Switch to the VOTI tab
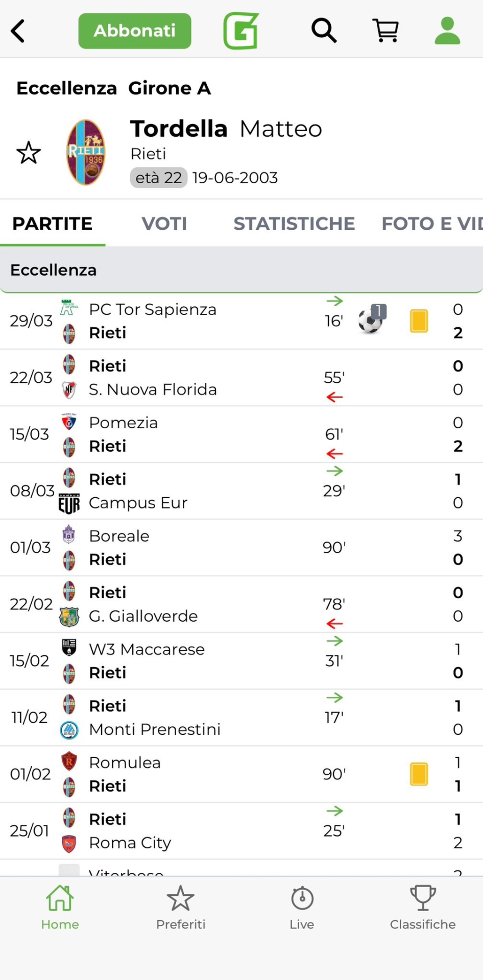The height and width of the screenshot is (980, 483). [x=164, y=224]
